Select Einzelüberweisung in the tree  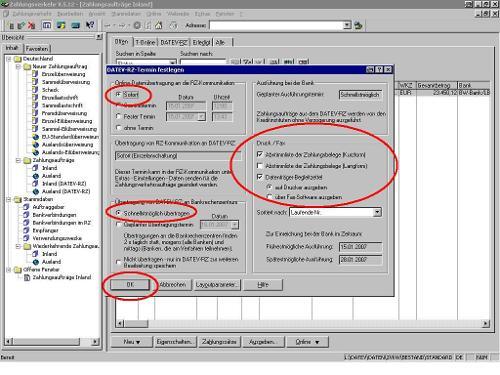(63, 74)
